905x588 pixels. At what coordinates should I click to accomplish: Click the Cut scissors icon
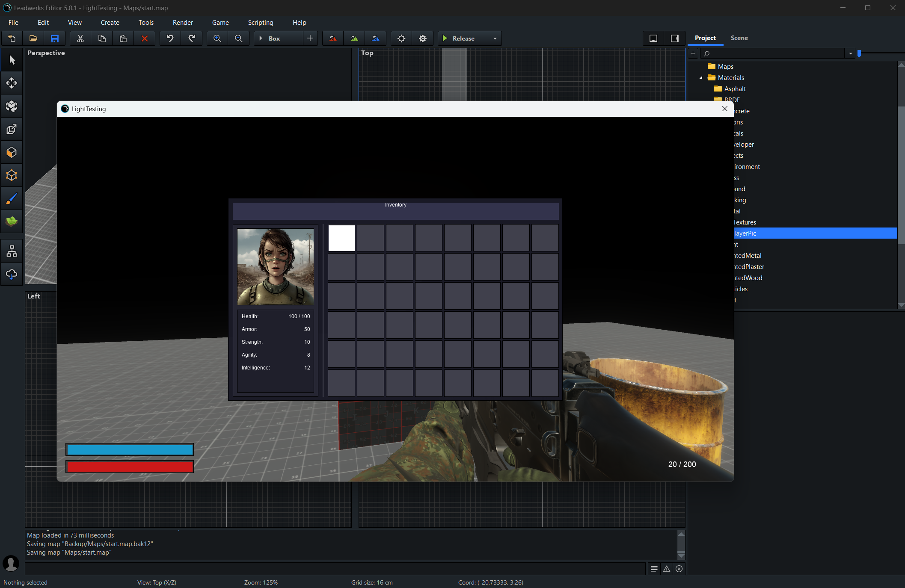coord(80,38)
